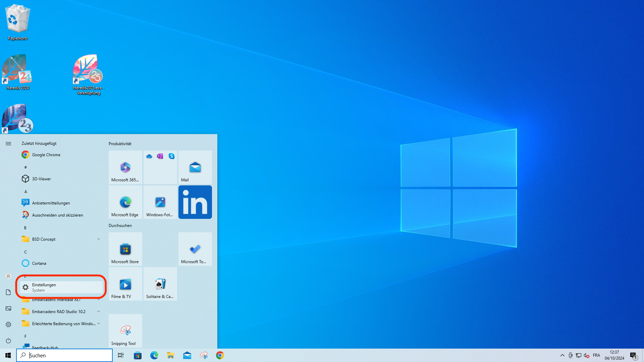Open the Microsoft Store tile
The width and height of the screenshot is (644, 362).
pyautogui.click(x=125, y=249)
